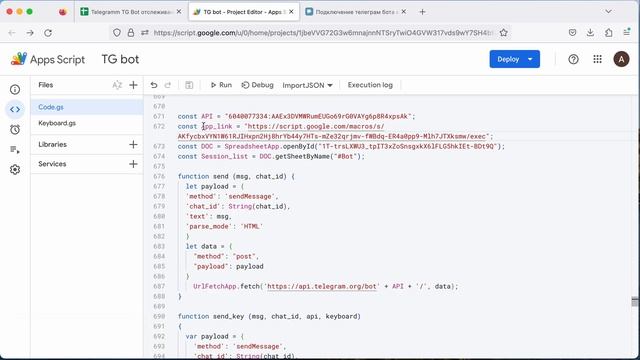Open the browser extensions puzzle icon
This screenshot has width=640, height=360.
pos(609,33)
